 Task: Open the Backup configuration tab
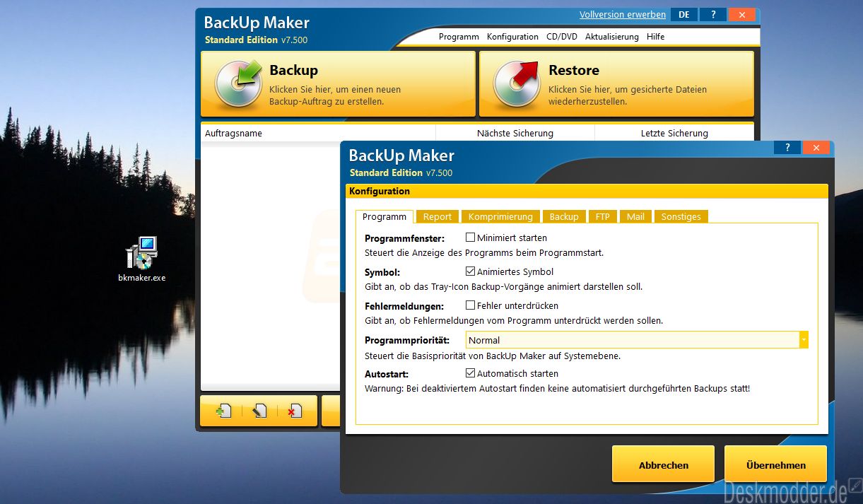click(564, 216)
